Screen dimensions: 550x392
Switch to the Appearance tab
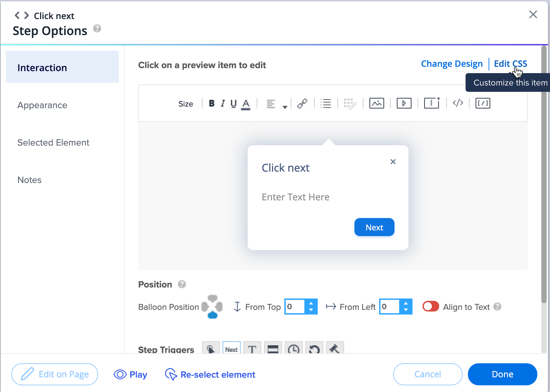click(42, 105)
